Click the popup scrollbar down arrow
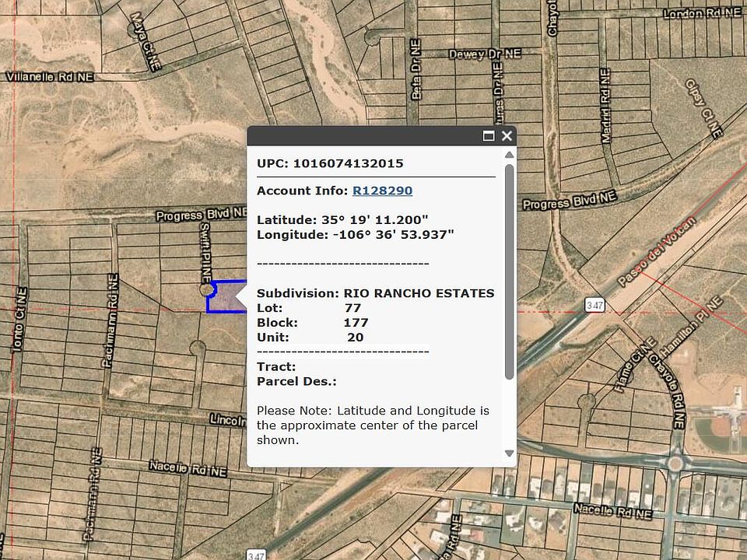 [x=509, y=453]
